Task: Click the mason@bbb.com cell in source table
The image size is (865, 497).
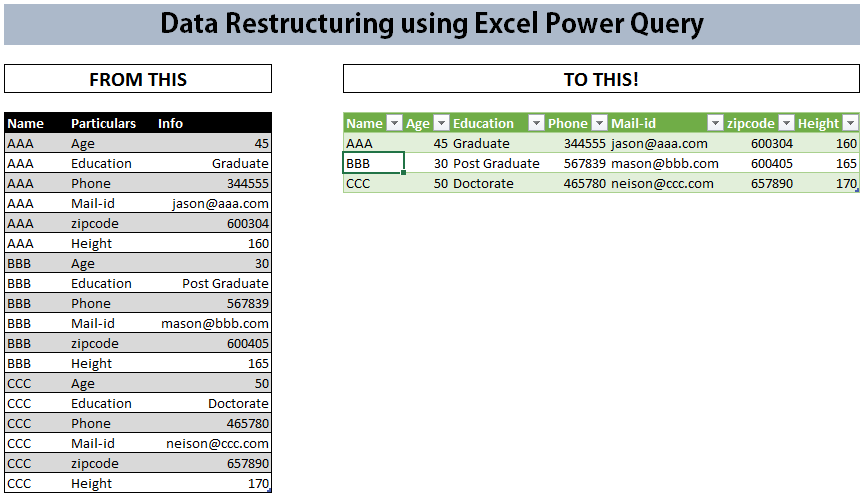Action: point(215,323)
